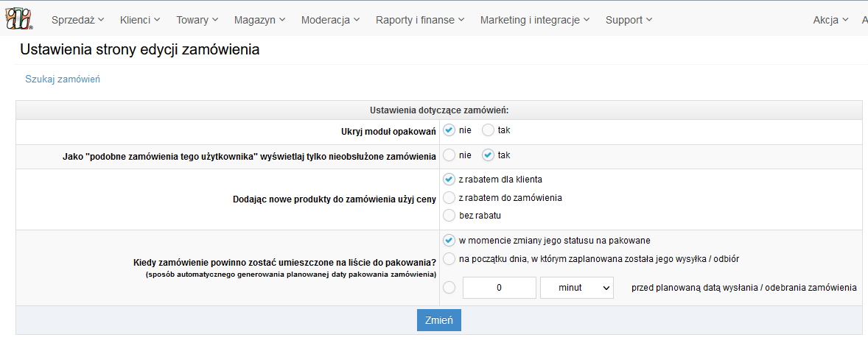Select 'nie' for podobne zamówienia setting
The height and width of the screenshot is (340, 868).
tap(449, 155)
